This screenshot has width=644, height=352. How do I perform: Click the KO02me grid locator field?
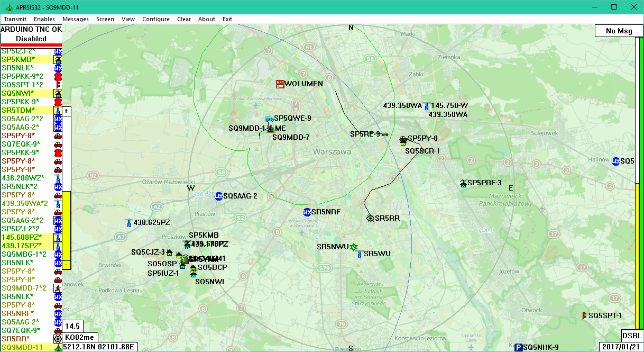pyautogui.click(x=79, y=337)
